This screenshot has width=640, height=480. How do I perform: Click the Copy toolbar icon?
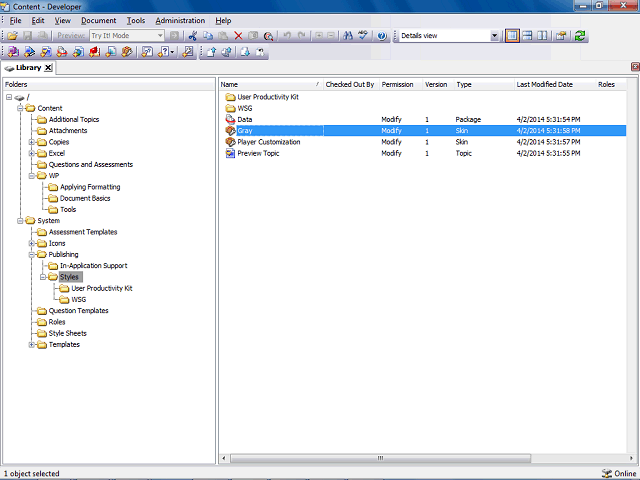pyautogui.click(x=208, y=36)
